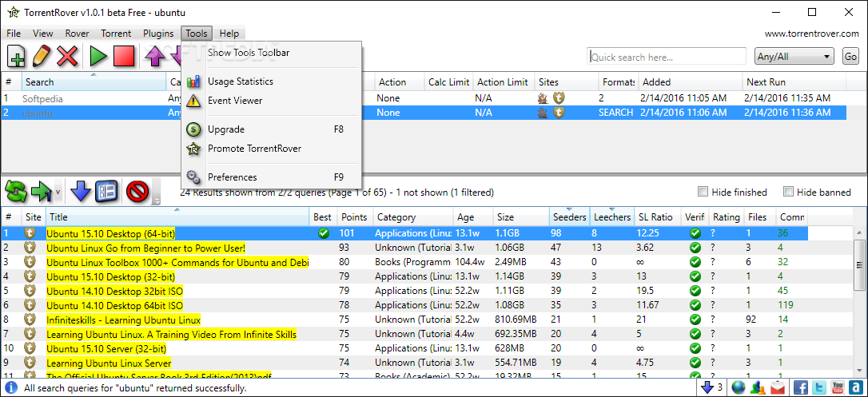The height and width of the screenshot is (397, 868).
Task: Click the downloads counter arrow in status bar
Action: (x=707, y=387)
